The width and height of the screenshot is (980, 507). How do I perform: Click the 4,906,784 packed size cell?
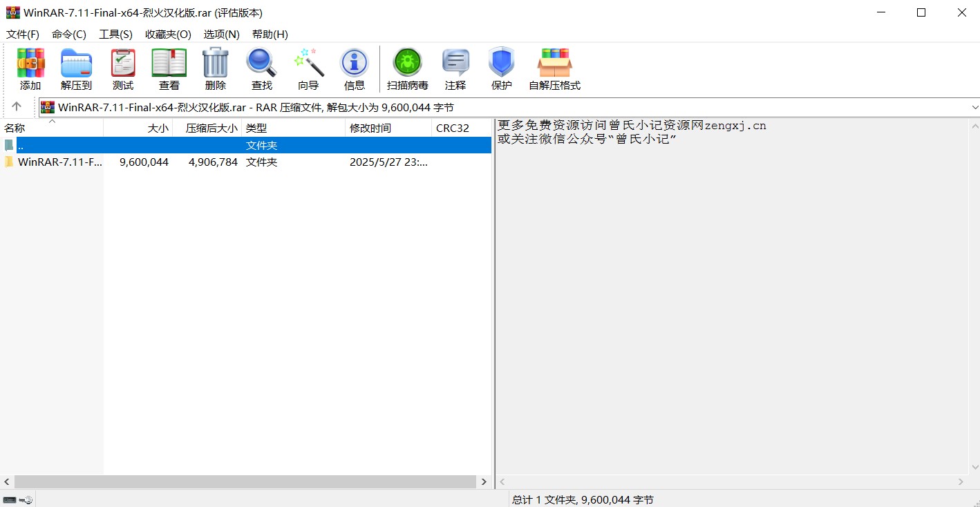point(213,162)
